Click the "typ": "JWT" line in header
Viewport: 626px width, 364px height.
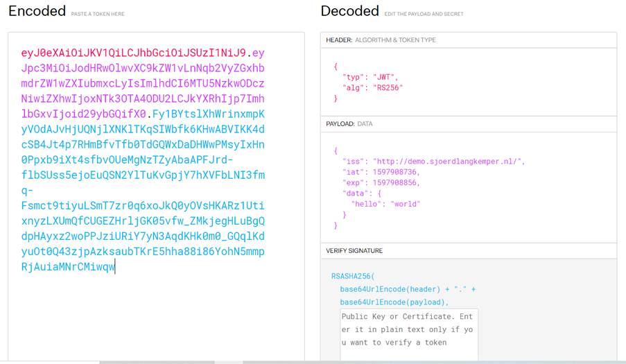coord(369,77)
